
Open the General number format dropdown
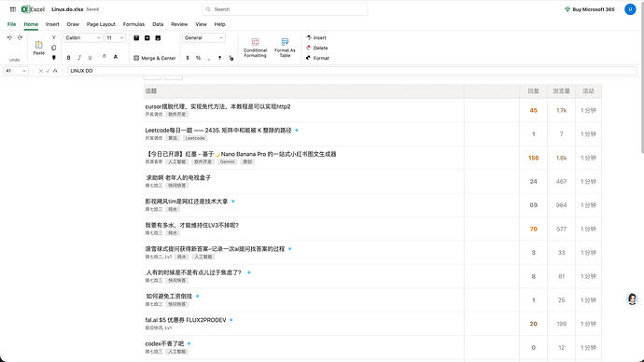tap(203, 37)
